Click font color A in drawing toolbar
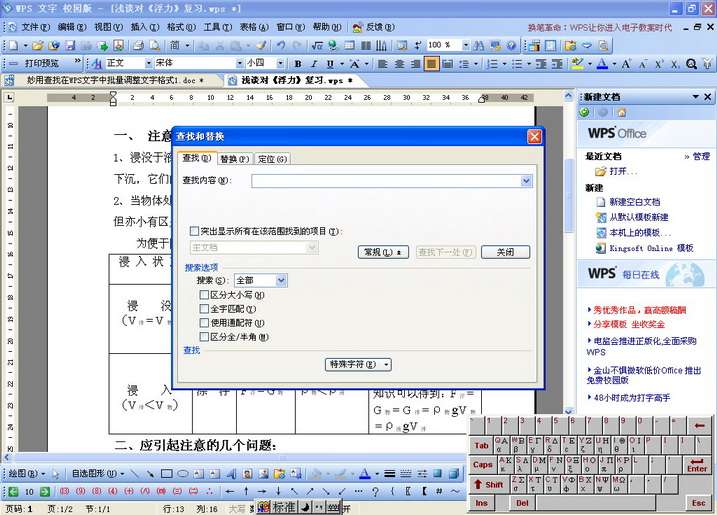The width and height of the screenshot is (717, 515). click(364, 474)
